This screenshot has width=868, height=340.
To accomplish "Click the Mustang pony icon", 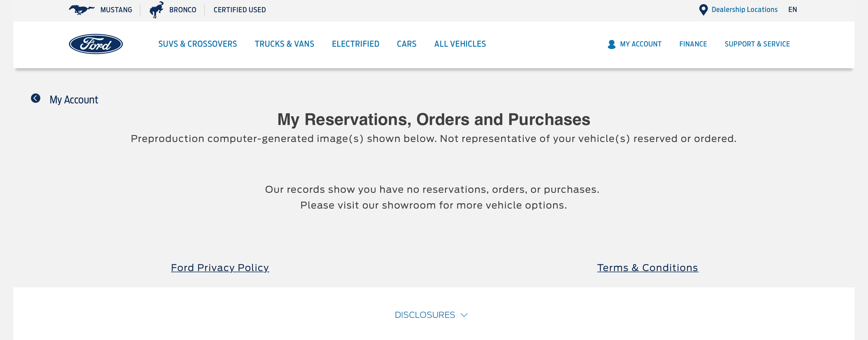I will pyautogui.click(x=81, y=9).
